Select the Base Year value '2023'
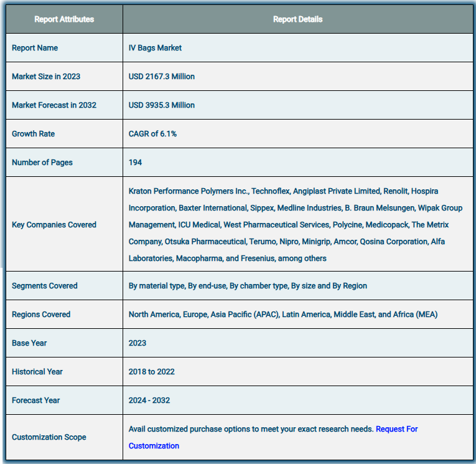Viewport: 476px width, 464px height. [x=138, y=343]
